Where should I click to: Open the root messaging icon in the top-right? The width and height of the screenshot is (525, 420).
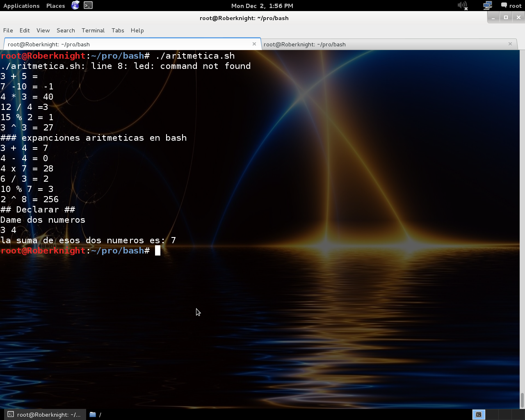[x=503, y=6]
